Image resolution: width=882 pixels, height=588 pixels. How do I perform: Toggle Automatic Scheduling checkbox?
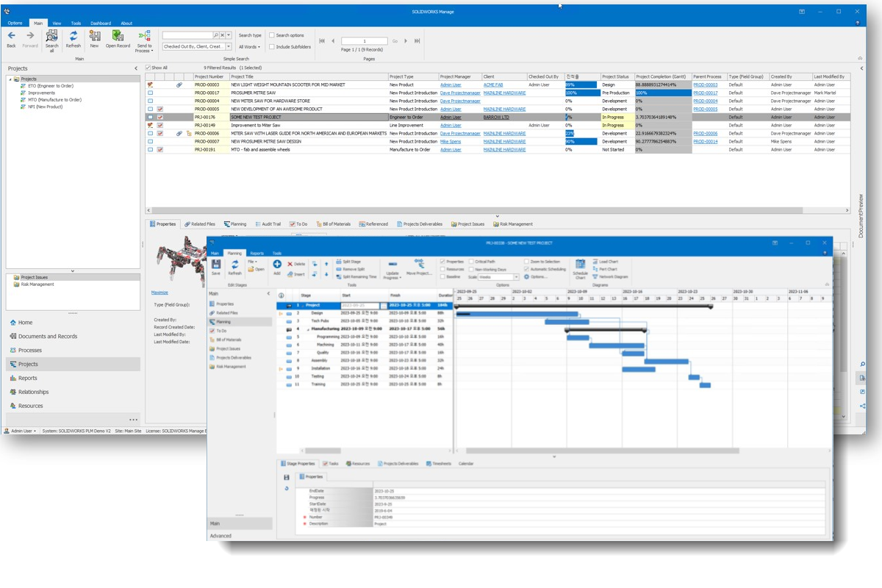tap(526, 269)
